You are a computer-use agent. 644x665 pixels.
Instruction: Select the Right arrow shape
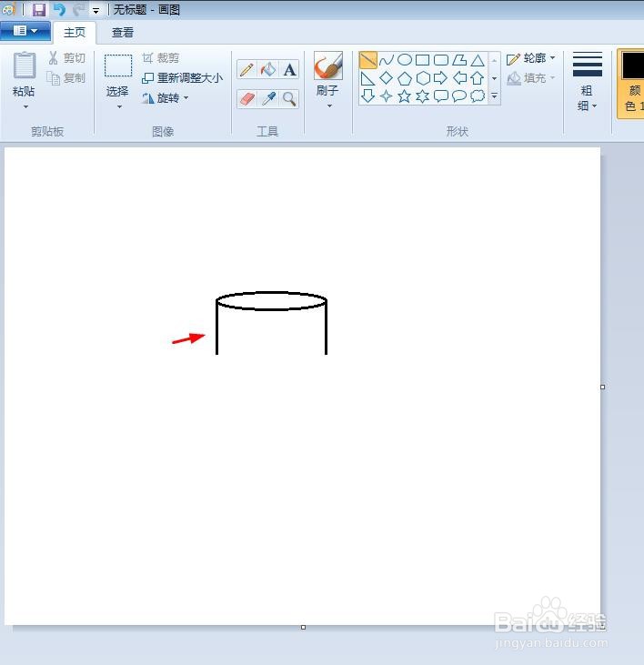point(441,78)
